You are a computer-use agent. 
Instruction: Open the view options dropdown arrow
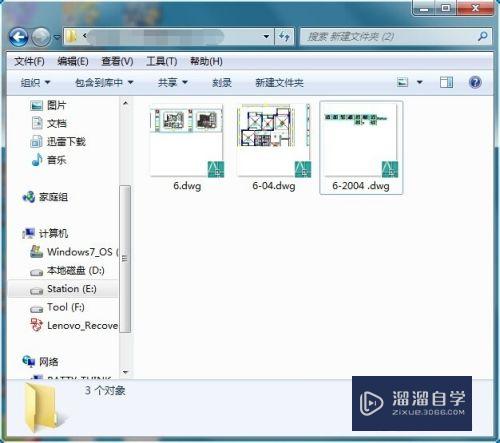click(420, 82)
